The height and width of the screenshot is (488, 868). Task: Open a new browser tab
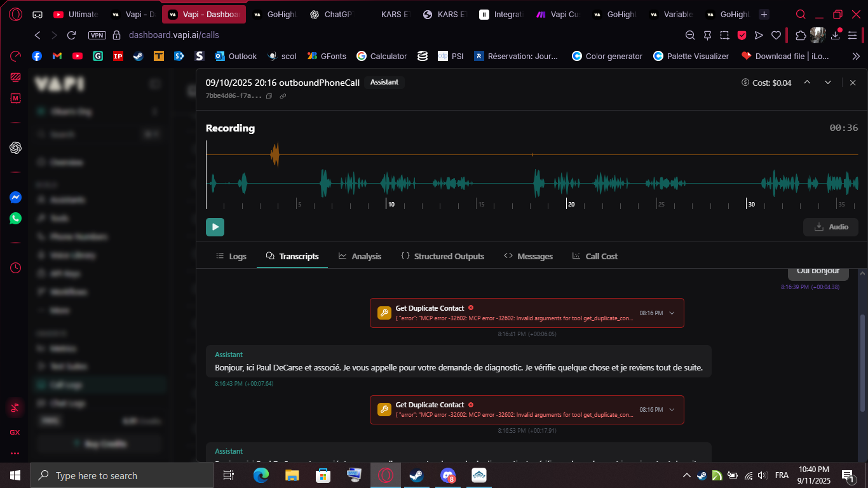764,14
